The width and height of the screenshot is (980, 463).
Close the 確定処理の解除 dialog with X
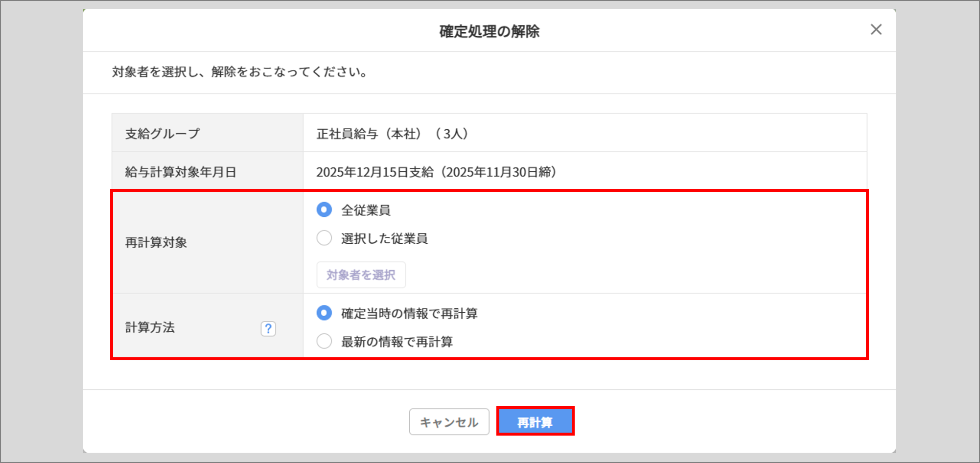tap(876, 30)
